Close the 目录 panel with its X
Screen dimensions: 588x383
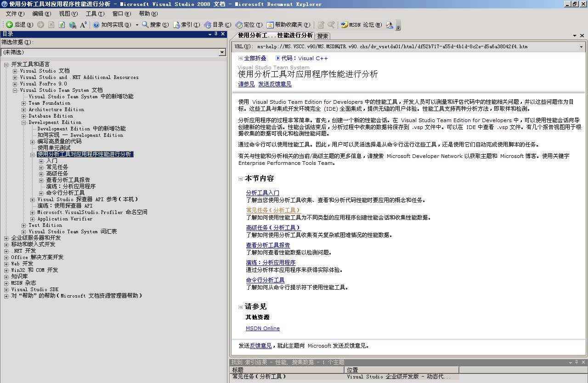click(223, 34)
